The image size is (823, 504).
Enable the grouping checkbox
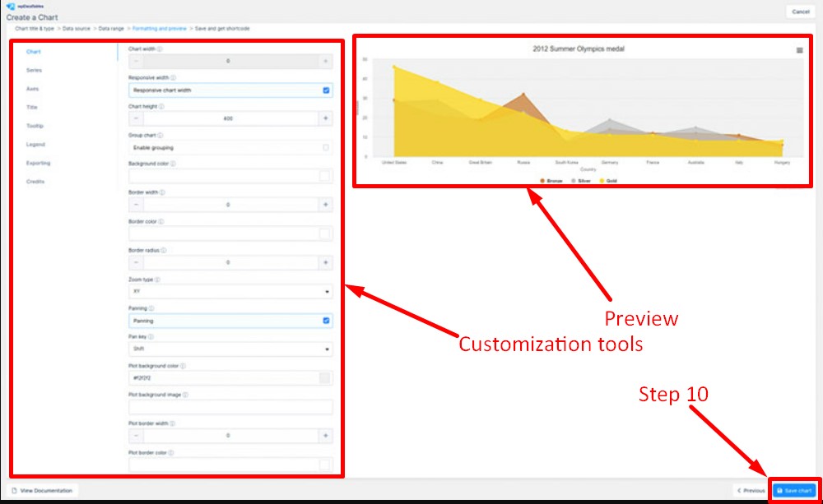(326, 148)
